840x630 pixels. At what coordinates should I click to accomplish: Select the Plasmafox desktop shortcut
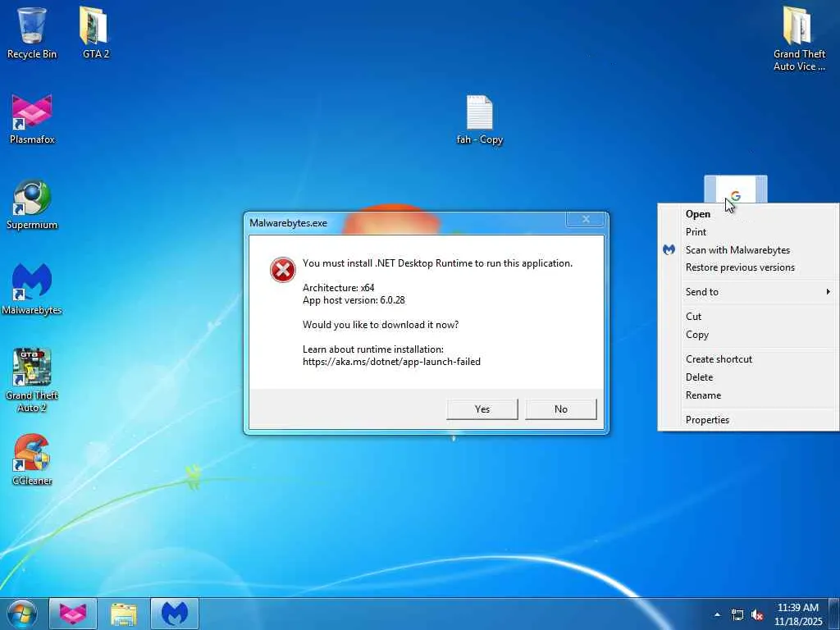32,119
